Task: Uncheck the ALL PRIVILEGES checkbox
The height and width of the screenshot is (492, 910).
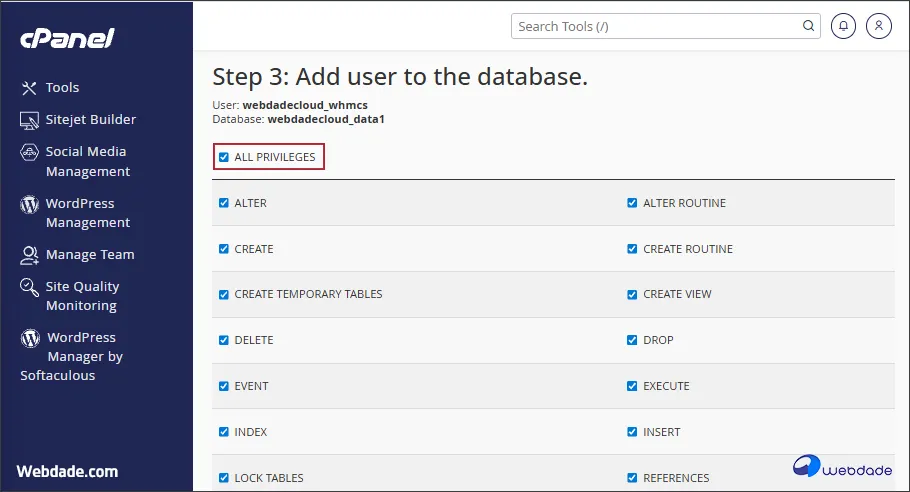Action: point(224,157)
